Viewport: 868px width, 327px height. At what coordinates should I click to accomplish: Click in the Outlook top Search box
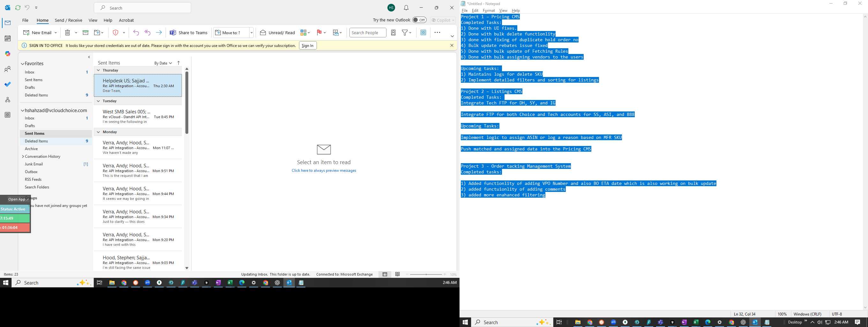pyautogui.click(x=143, y=8)
